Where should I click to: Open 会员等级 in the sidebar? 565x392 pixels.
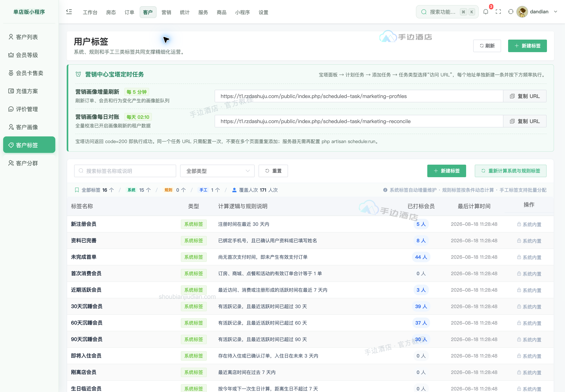click(x=29, y=55)
